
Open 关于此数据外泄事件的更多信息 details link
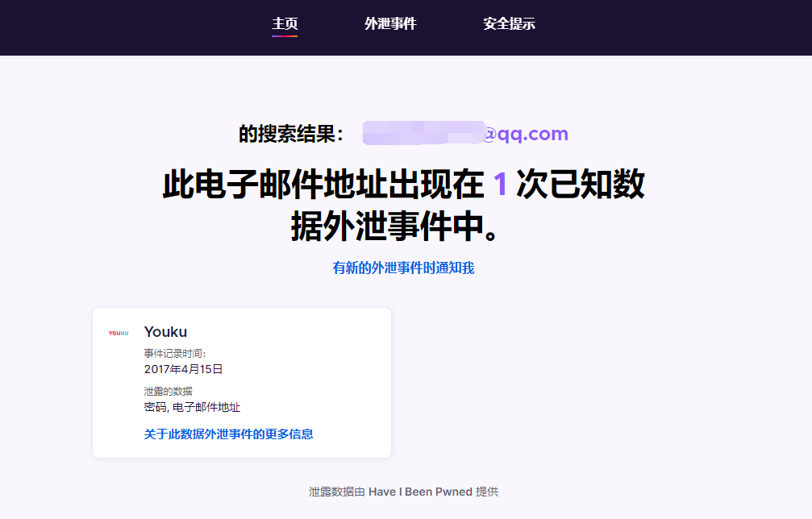pos(228,434)
